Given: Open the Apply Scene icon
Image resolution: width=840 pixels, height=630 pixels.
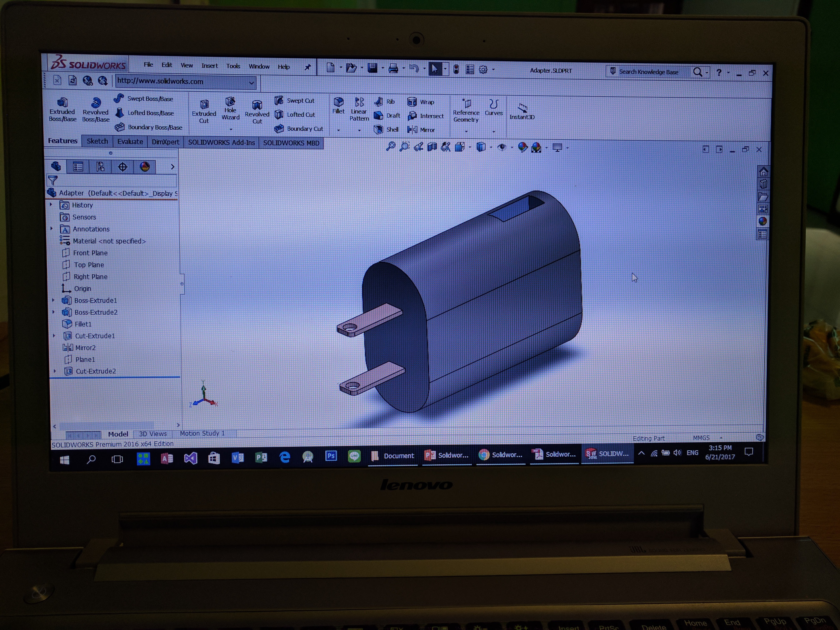Looking at the screenshot, I should click(x=536, y=147).
